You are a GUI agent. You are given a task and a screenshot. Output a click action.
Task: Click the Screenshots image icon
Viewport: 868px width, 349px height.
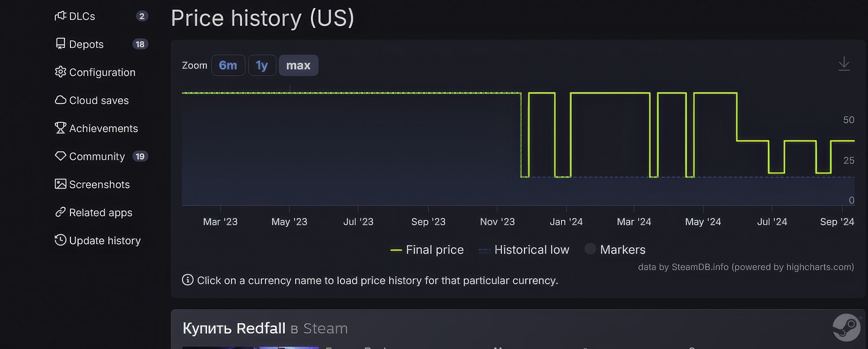[x=61, y=184]
